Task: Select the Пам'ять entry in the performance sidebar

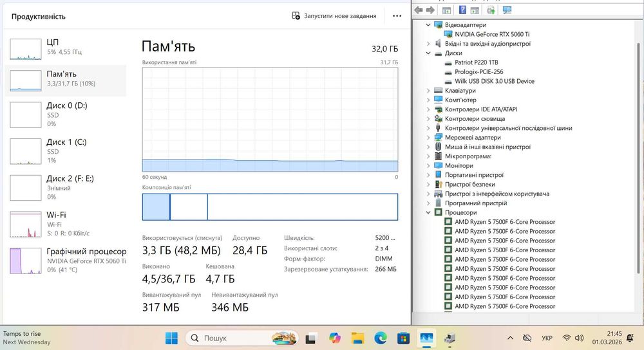Action: coord(66,80)
